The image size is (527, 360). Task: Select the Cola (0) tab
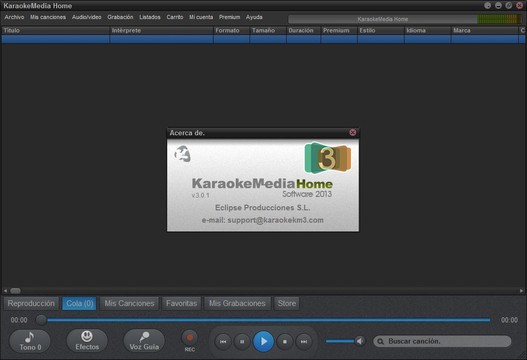80,304
